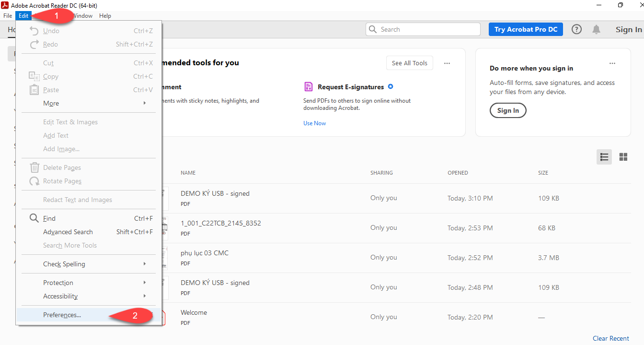Click Try Acrobat Pro DC button
The image size is (644, 345).
click(526, 29)
